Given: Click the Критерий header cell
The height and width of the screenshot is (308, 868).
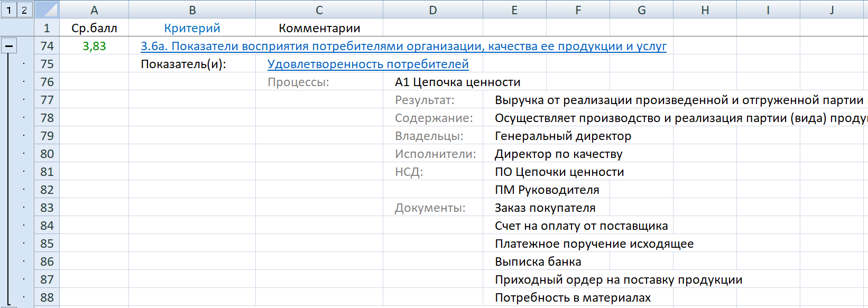Looking at the screenshot, I should pyautogui.click(x=192, y=29).
